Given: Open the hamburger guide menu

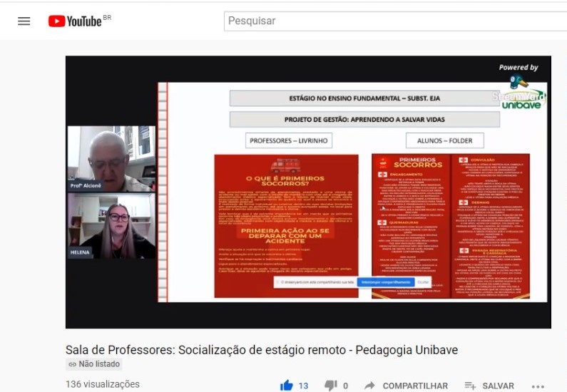Looking at the screenshot, I should coord(24,21).
